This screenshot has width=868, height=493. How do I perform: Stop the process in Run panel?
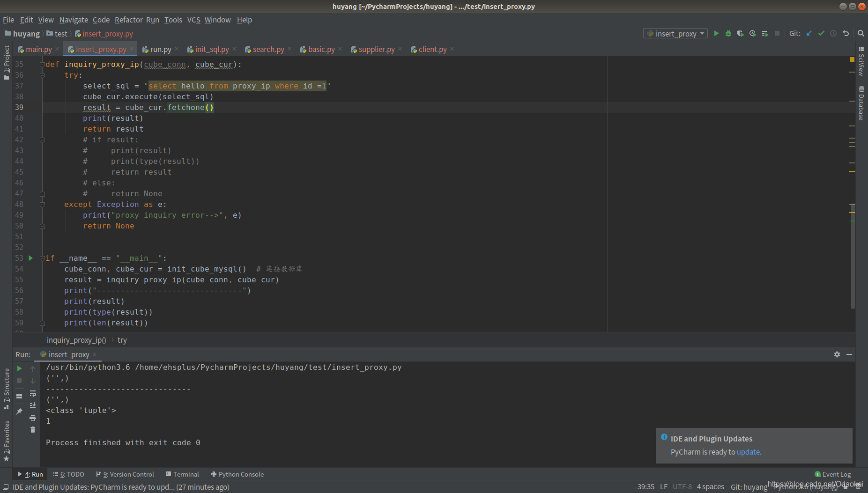point(19,381)
